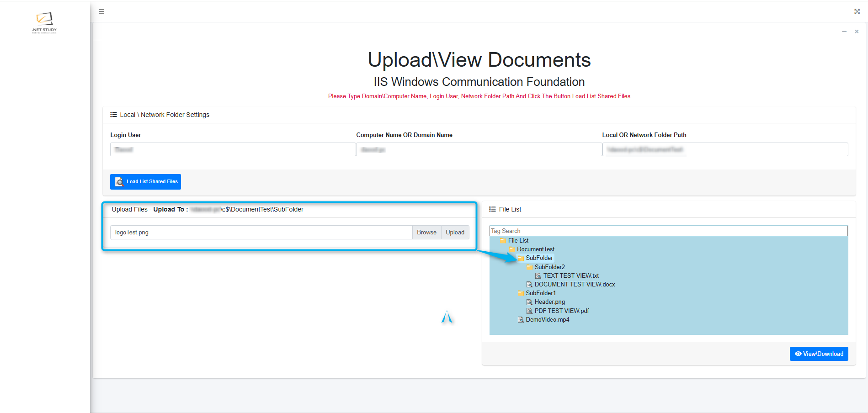868x413 pixels.
Task: Select DOCUMENT TEST VIEW.docx in tree
Action: tap(575, 285)
